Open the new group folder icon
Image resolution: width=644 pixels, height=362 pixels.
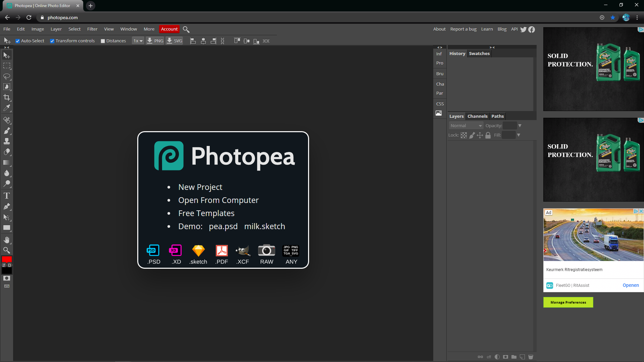click(514, 357)
